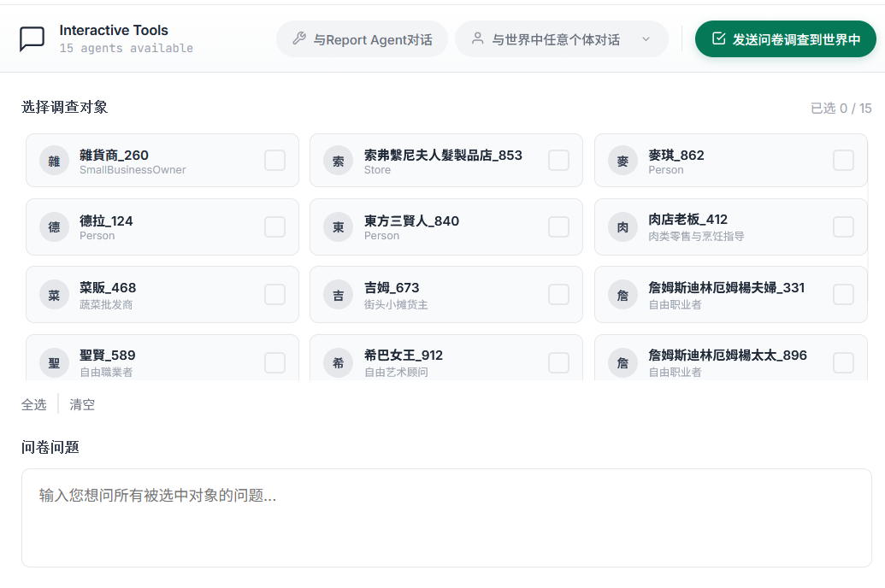This screenshot has width=885, height=588.
Task: Click 清空 to clear the selection
Action: coord(82,404)
